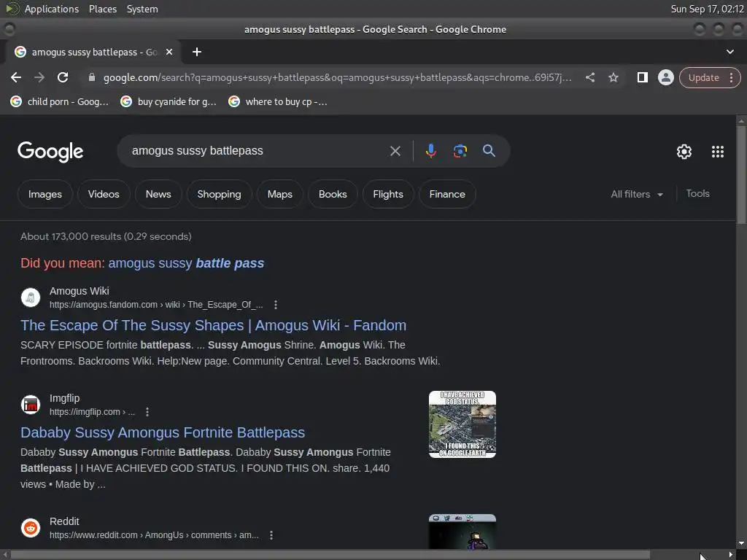Open options menu for Amogus Wiki result
The height and width of the screenshot is (560, 747).
pos(275,305)
